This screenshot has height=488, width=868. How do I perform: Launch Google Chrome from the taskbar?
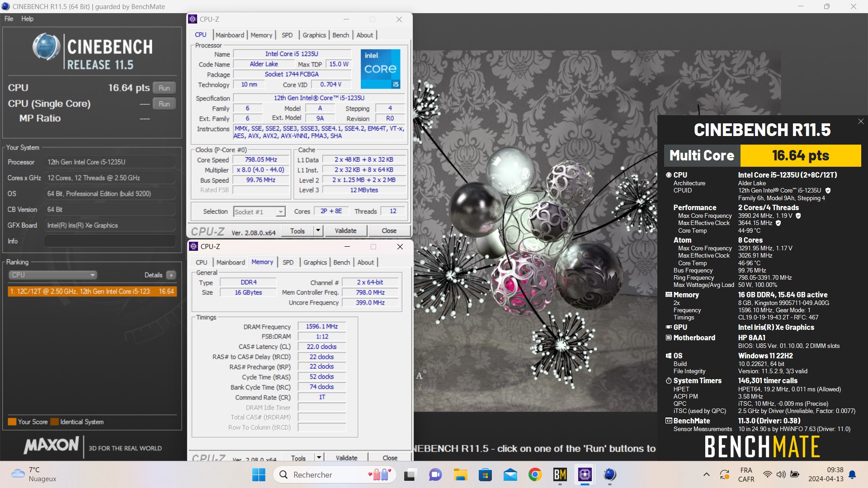[x=535, y=474]
